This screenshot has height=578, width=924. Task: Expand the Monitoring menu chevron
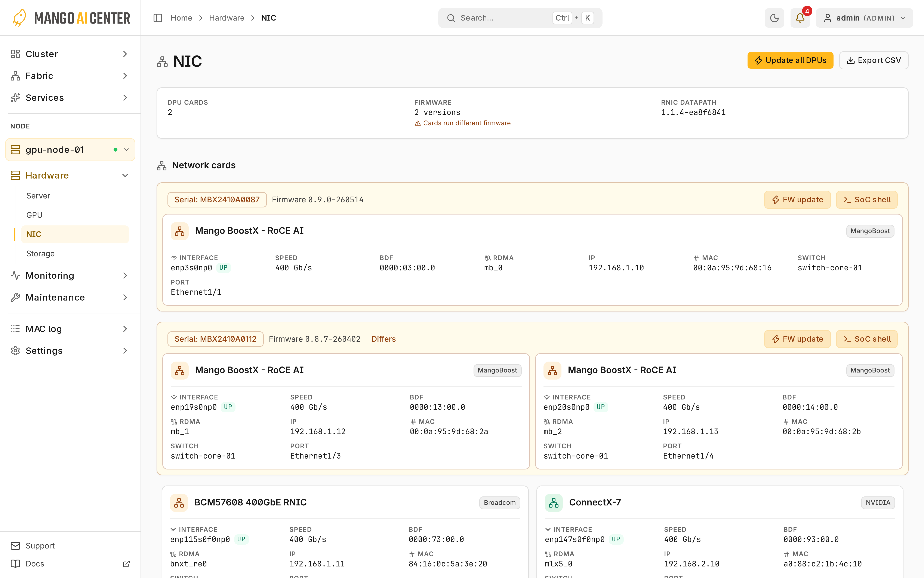pyautogui.click(x=125, y=275)
